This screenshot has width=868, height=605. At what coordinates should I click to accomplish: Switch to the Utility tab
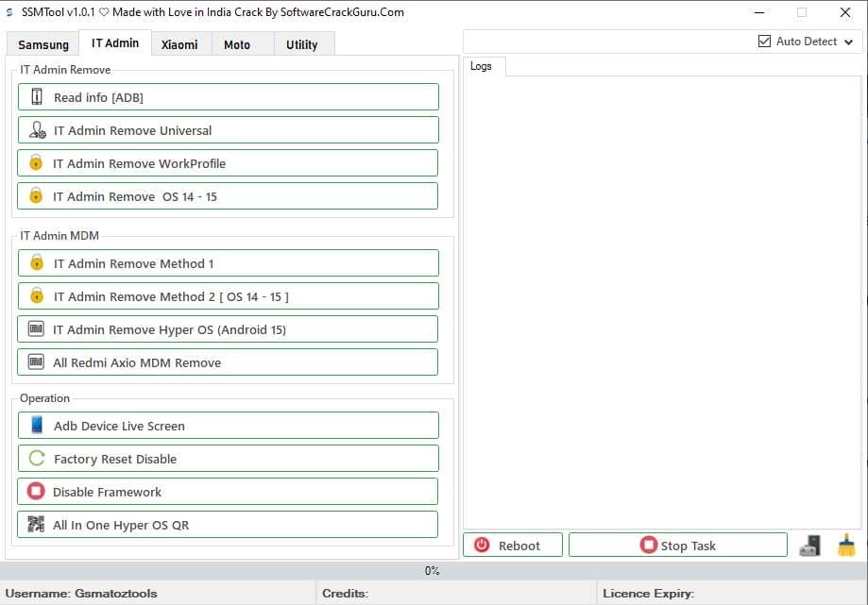[303, 43]
